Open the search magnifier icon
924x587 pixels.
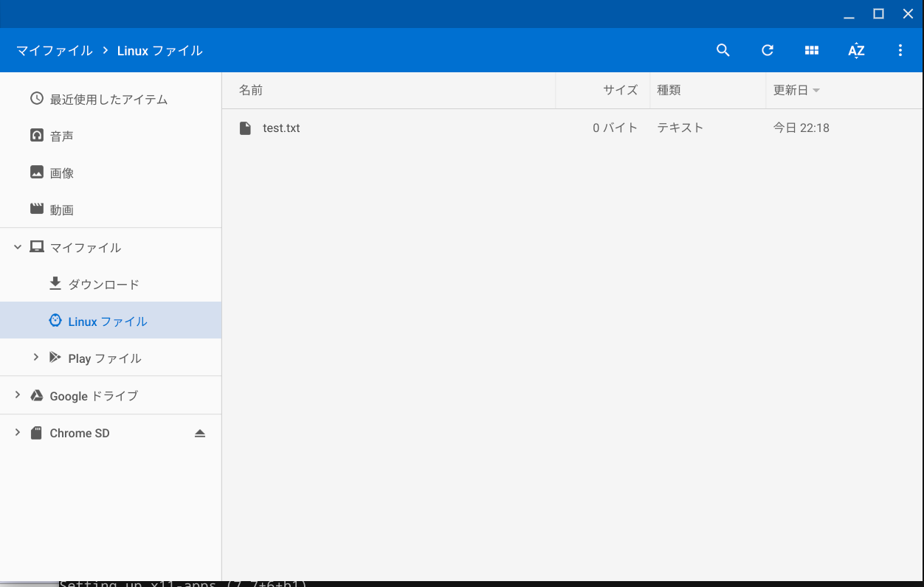tap(723, 50)
